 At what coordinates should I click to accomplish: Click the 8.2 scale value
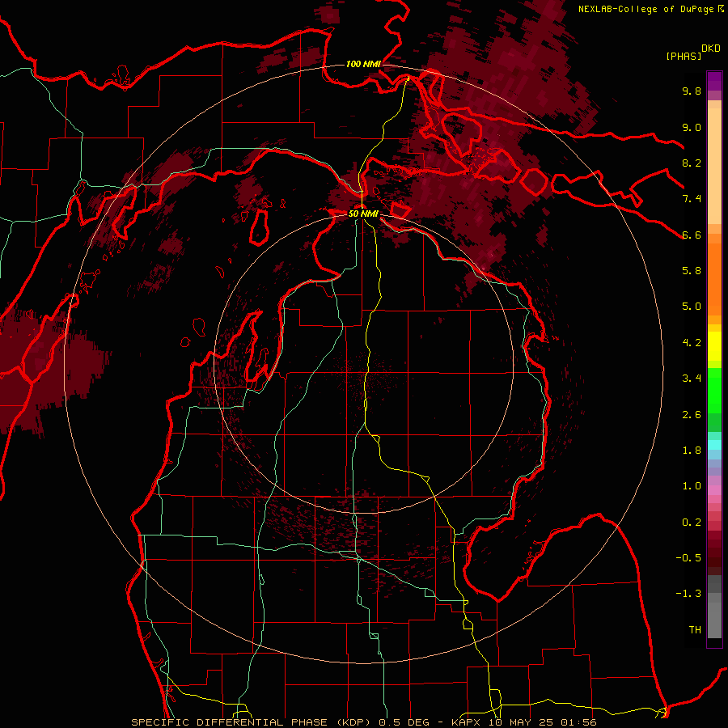[x=692, y=163]
